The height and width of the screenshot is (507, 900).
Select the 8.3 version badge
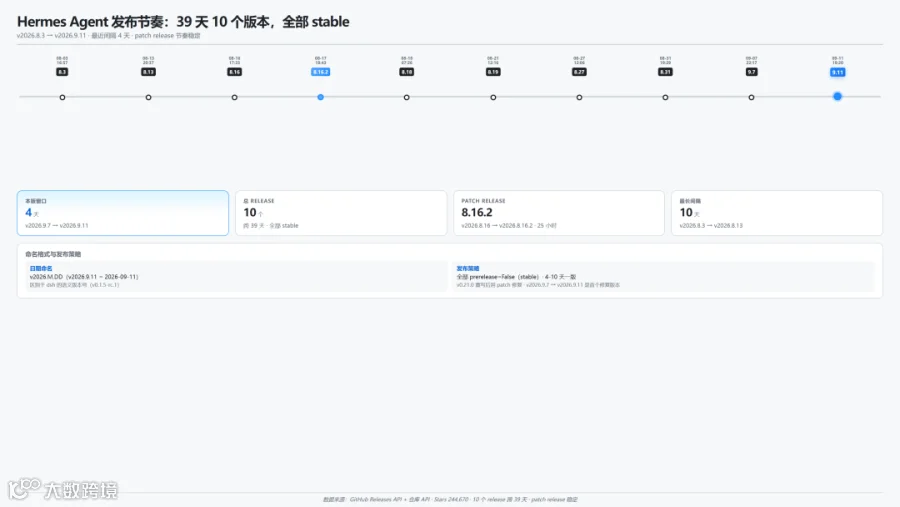(x=62, y=72)
